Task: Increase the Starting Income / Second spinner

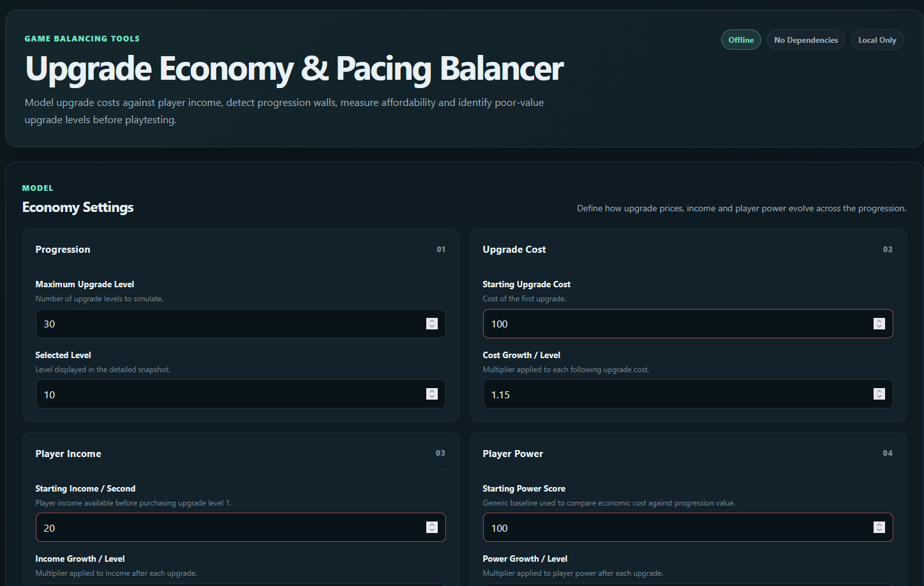Action: [x=432, y=525]
